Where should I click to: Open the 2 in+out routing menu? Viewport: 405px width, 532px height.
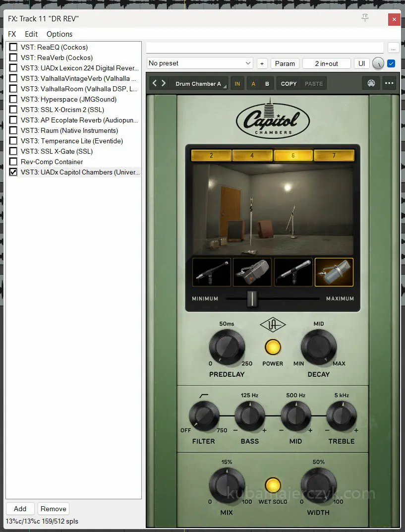pyautogui.click(x=326, y=63)
